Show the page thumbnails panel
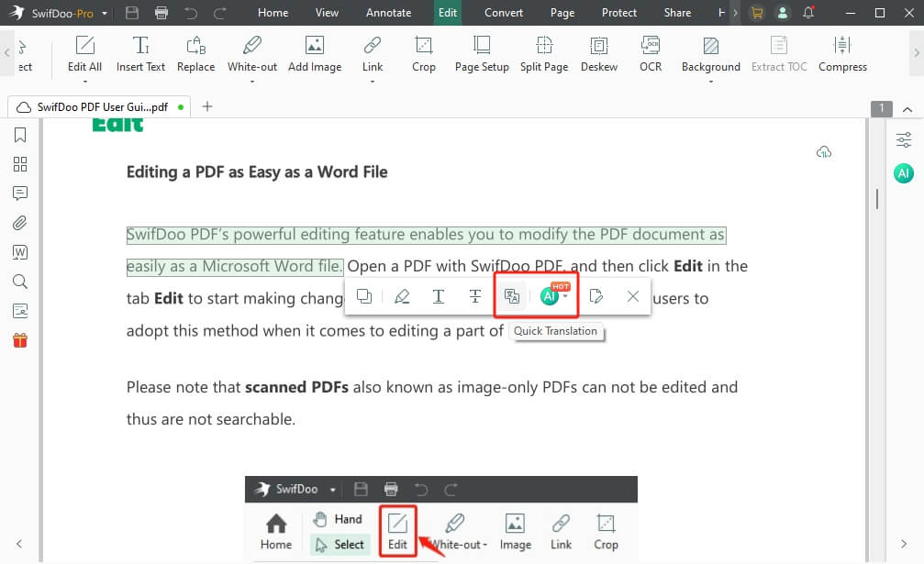Image resolution: width=924 pixels, height=564 pixels. coord(20,164)
